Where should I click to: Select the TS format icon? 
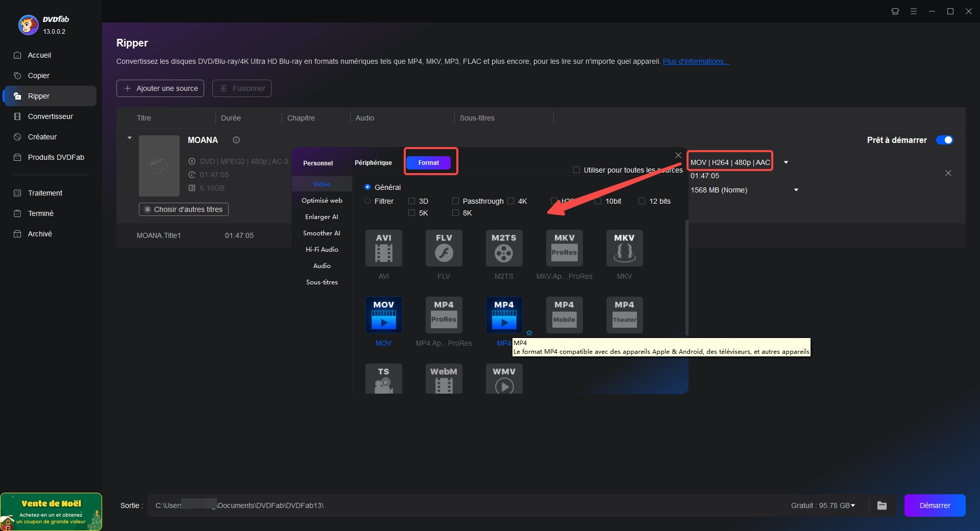point(383,378)
